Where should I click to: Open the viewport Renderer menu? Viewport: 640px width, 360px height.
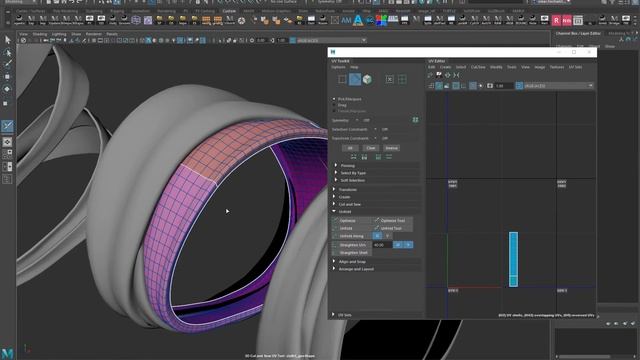pos(93,34)
